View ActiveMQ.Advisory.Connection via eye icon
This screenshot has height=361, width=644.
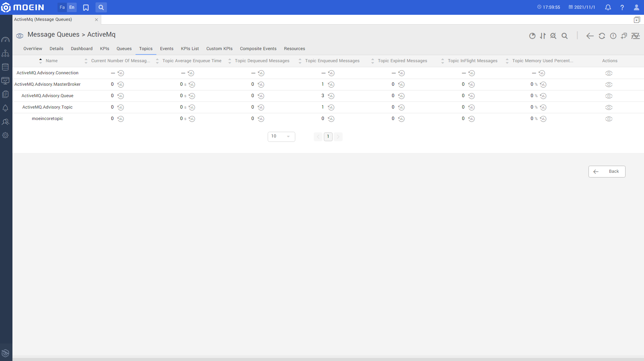(x=609, y=73)
